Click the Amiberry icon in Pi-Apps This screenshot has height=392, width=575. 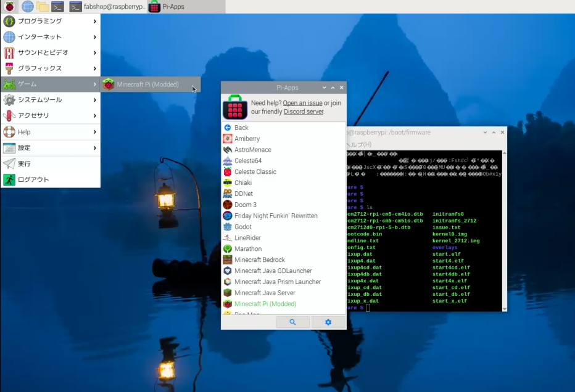(x=228, y=139)
